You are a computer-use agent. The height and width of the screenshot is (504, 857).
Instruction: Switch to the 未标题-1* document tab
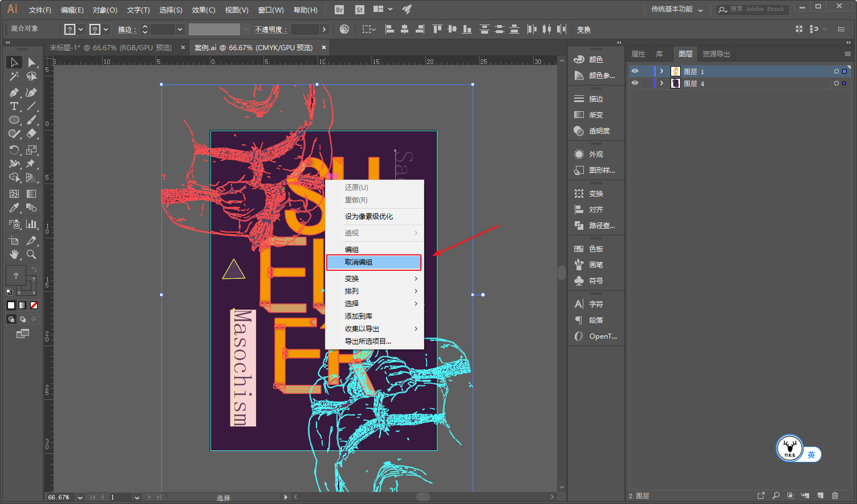coord(111,48)
